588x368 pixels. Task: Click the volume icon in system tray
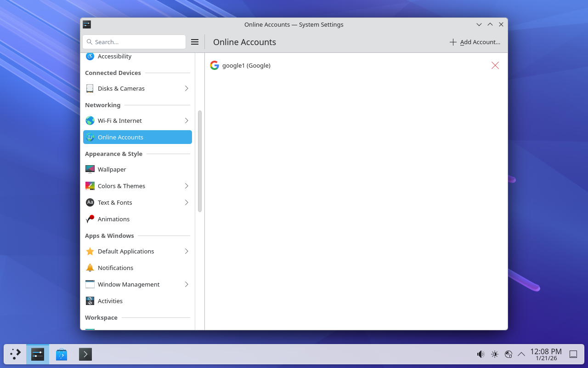481,354
